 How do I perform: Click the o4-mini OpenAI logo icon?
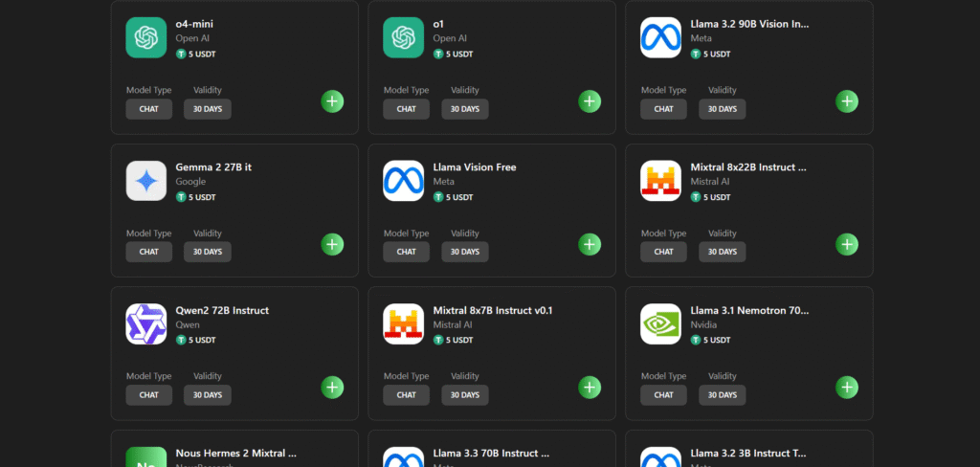point(146,37)
